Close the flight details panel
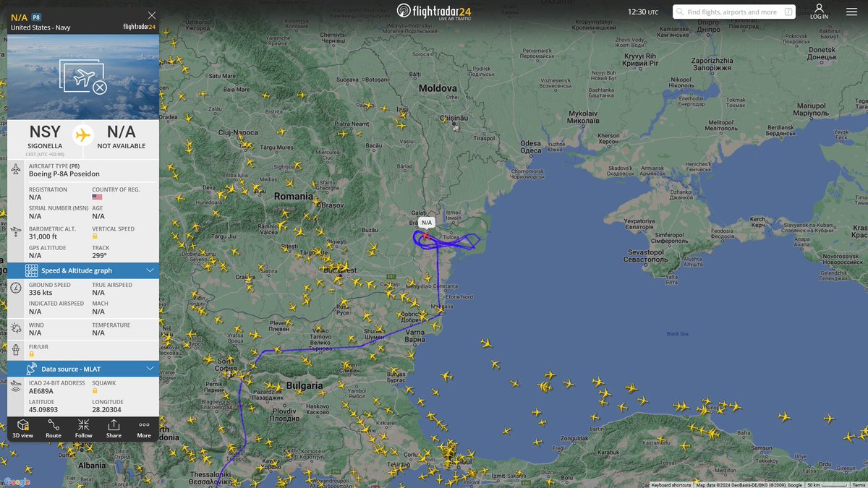The image size is (868, 488). 151,15
